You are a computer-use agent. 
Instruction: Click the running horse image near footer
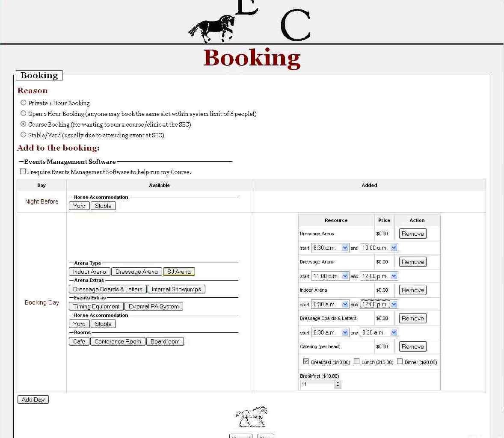click(251, 416)
